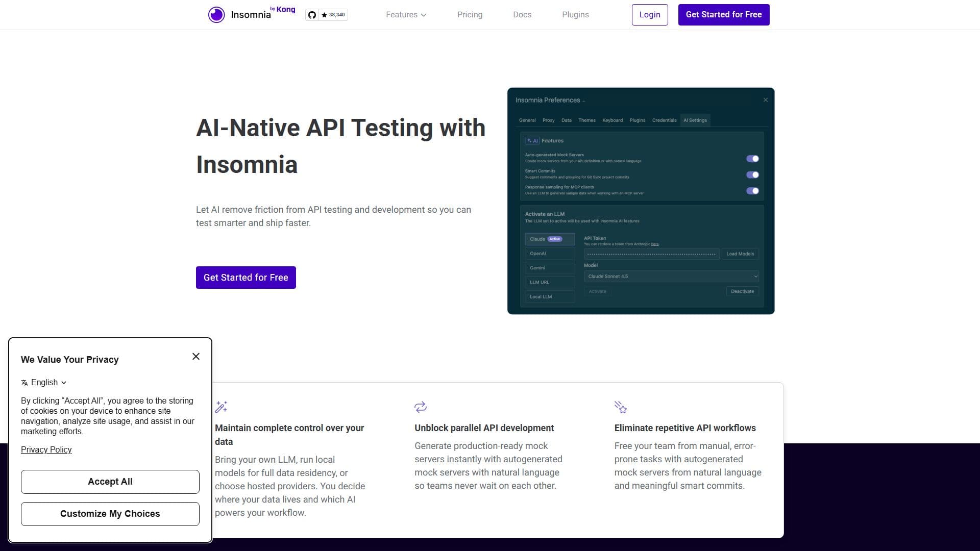The height and width of the screenshot is (551, 980).
Task: Toggle Response sampling for MCP clients switch
Action: click(x=752, y=191)
